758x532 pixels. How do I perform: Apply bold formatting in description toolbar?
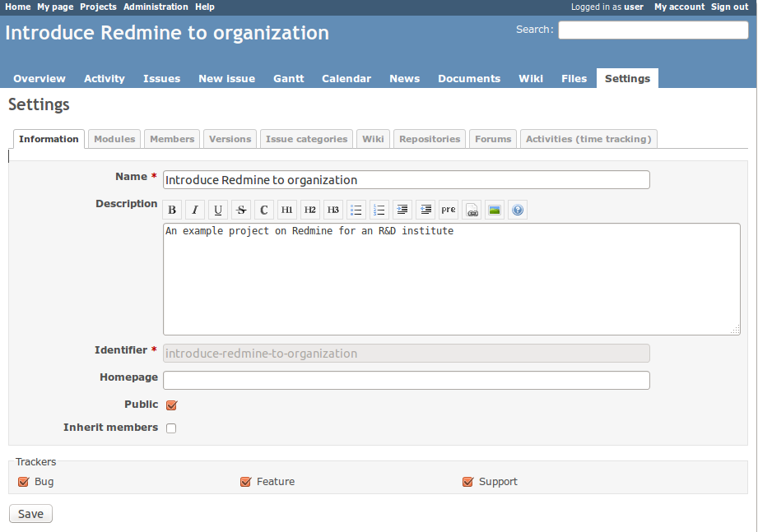click(x=172, y=210)
